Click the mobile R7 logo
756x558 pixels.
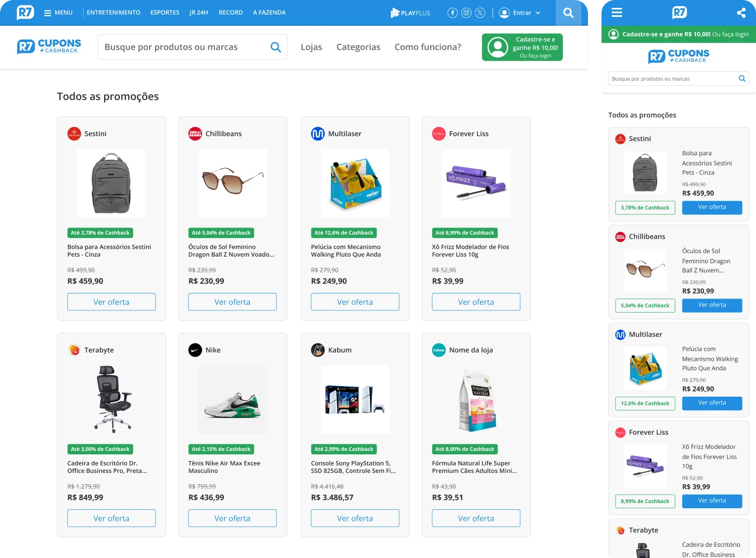coord(679,12)
